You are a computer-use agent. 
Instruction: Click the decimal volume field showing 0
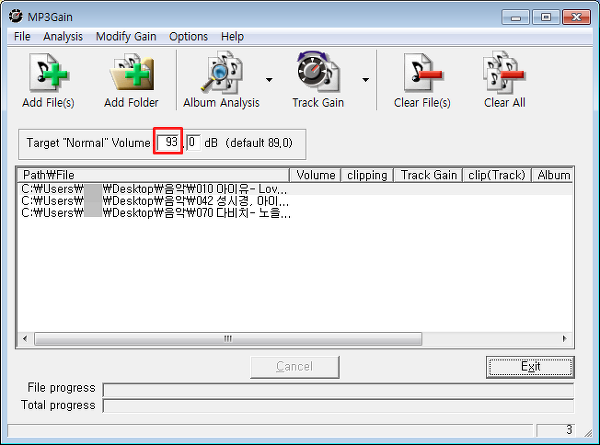tap(193, 142)
